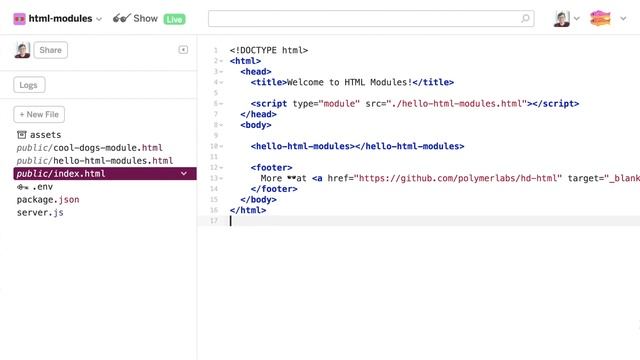This screenshot has height=360, width=640.
Task: Fold the footer tag on line 12
Action: pyautogui.click(x=221, y=168)
